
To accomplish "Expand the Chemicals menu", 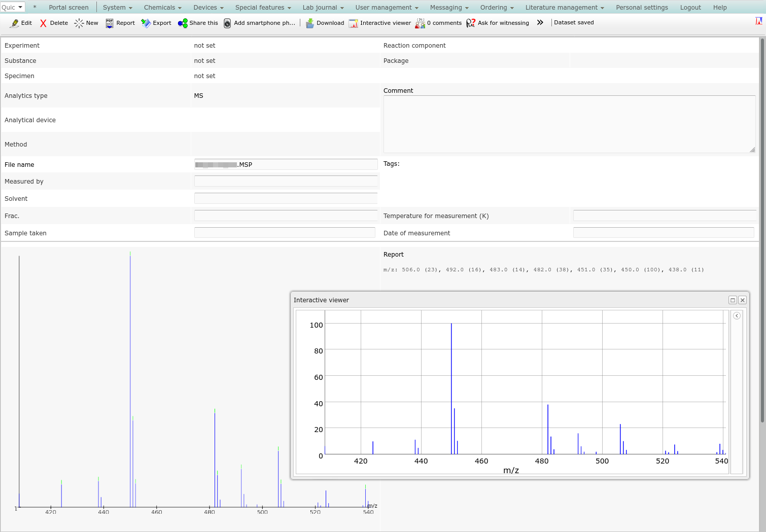I will click(162, 8).
